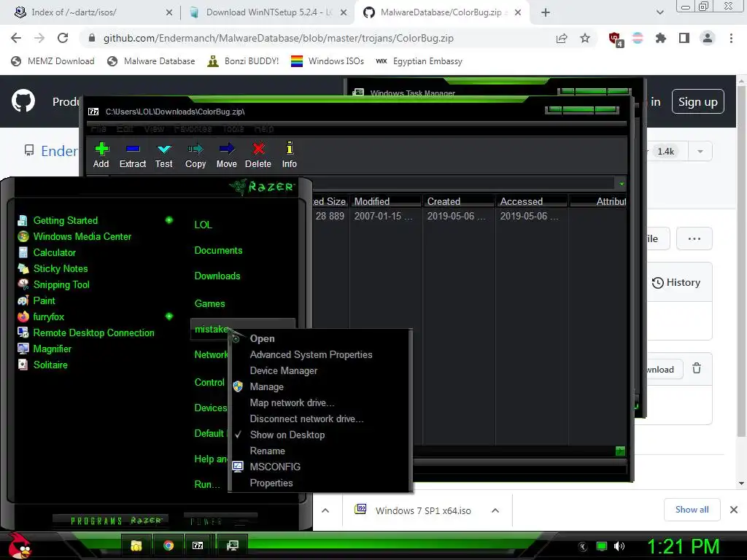The height and width of the screenshot is (560, 747).
Task: Open uBlock Origin extension icon
Action: pyautogui.click(x=616, y=39)
